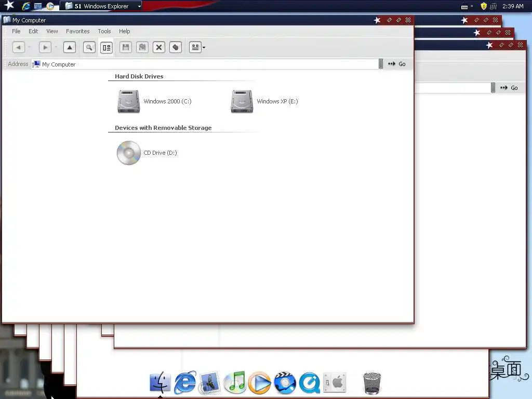
Task: Click the Delete X toolbar button
Action: 159,47
